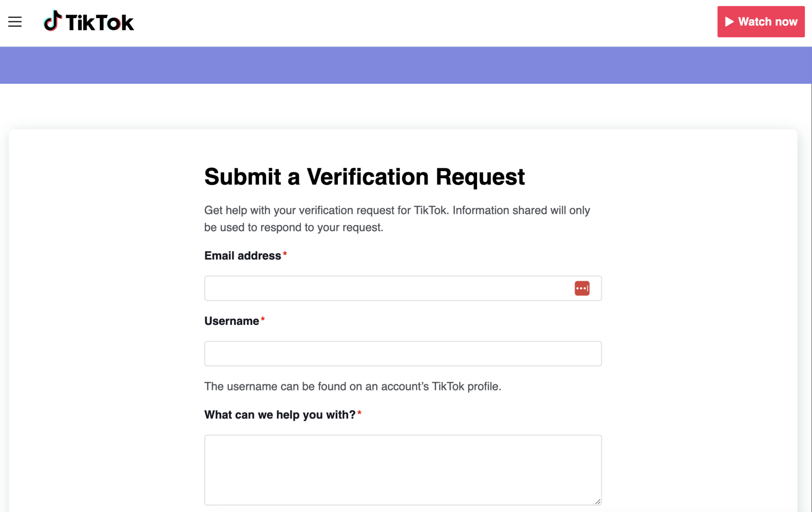The image size is (812, 512).
Task: Open LastPass vault dropdown from the field icon
Action: pyautogui.click(x=581, y=288)
